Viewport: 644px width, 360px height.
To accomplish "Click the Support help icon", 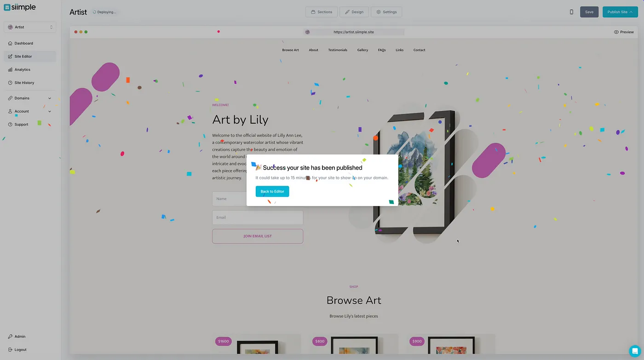I will point(10,125).
